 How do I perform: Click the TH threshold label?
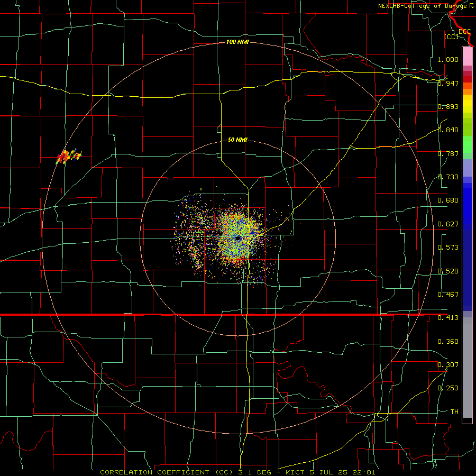click(454, 412)
